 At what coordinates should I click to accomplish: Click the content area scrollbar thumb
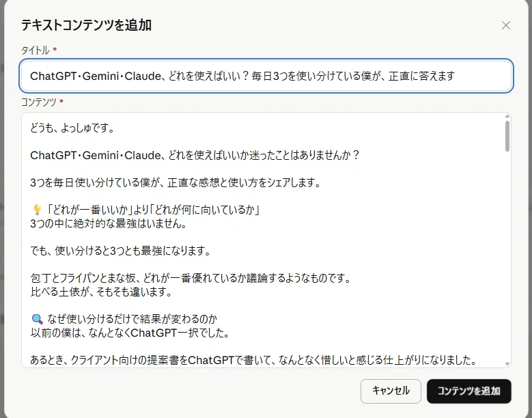(507, 136)
